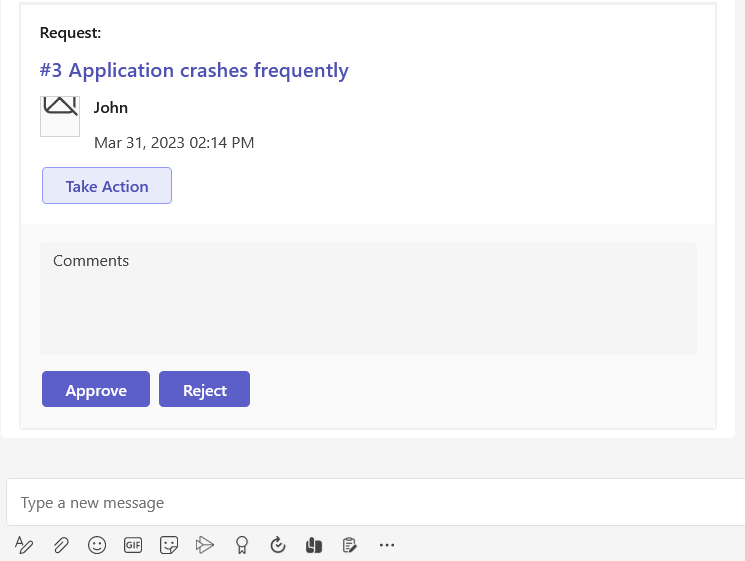Click the requester name John

point(111,108)
